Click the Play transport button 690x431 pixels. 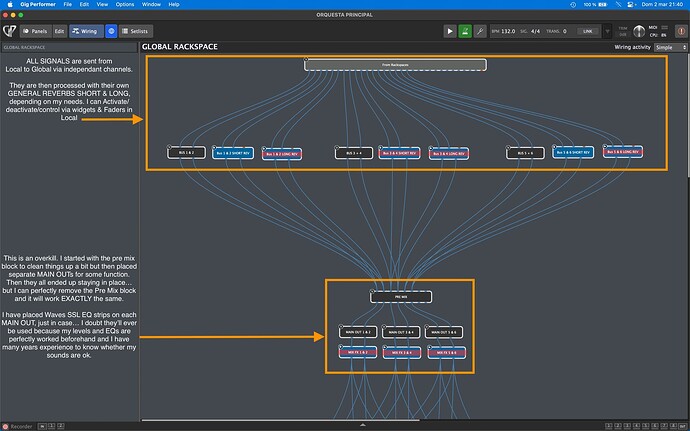[449, 31]
